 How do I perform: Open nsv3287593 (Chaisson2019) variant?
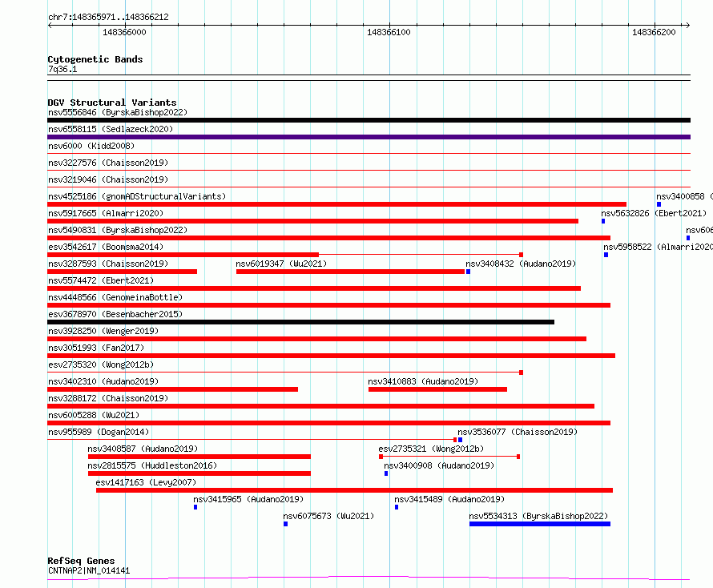[108, 264]
